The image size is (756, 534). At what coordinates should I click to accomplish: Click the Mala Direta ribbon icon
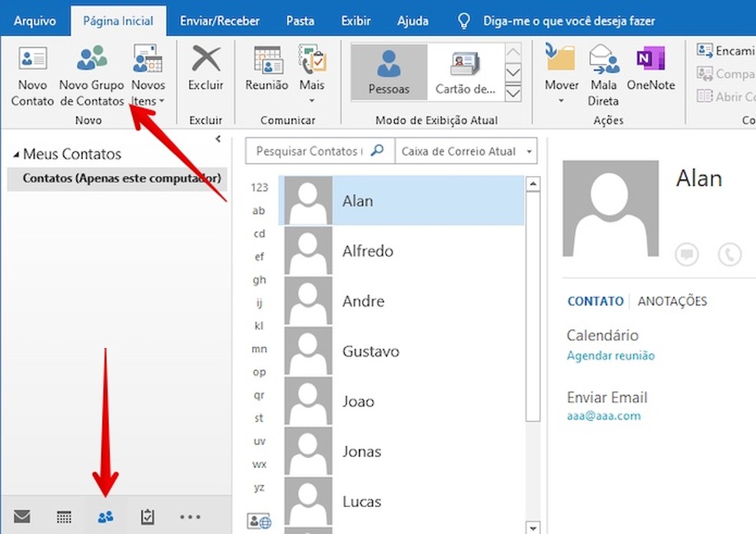(x=604, y=73)
